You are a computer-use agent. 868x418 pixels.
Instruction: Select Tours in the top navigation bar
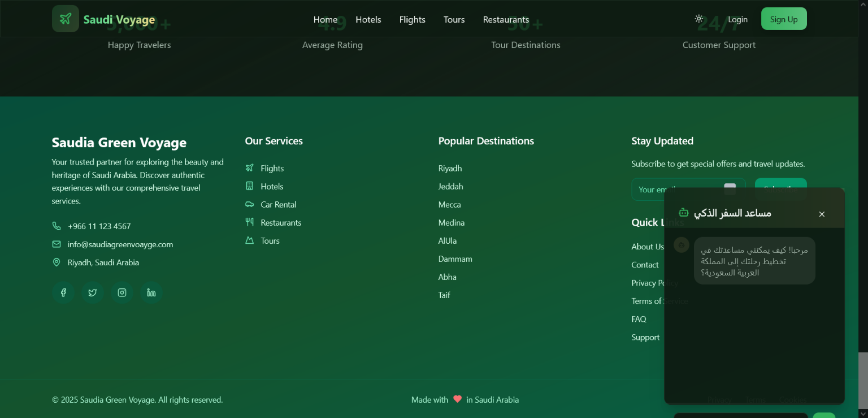454,19
